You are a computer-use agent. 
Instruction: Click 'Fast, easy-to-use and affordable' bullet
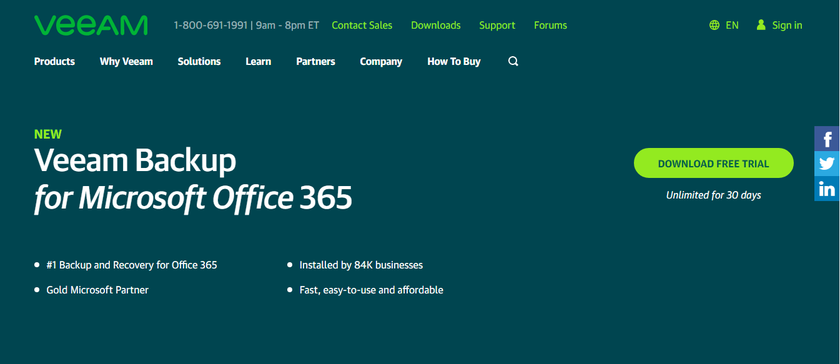pyautogui.click(x=371, y=290)
